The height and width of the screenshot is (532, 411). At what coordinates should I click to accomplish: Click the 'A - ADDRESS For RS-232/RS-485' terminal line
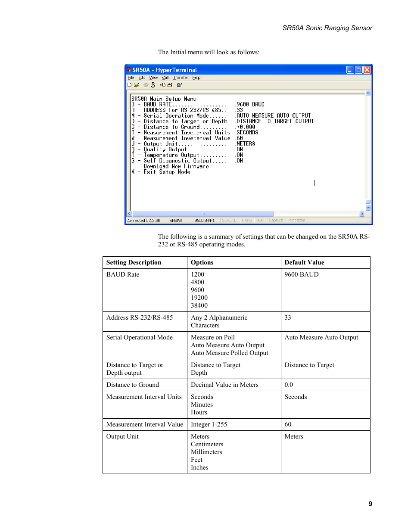pos(187,110)
